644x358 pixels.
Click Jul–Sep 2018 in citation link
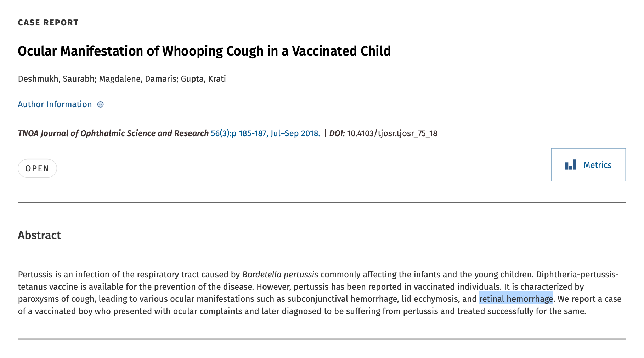295,133
